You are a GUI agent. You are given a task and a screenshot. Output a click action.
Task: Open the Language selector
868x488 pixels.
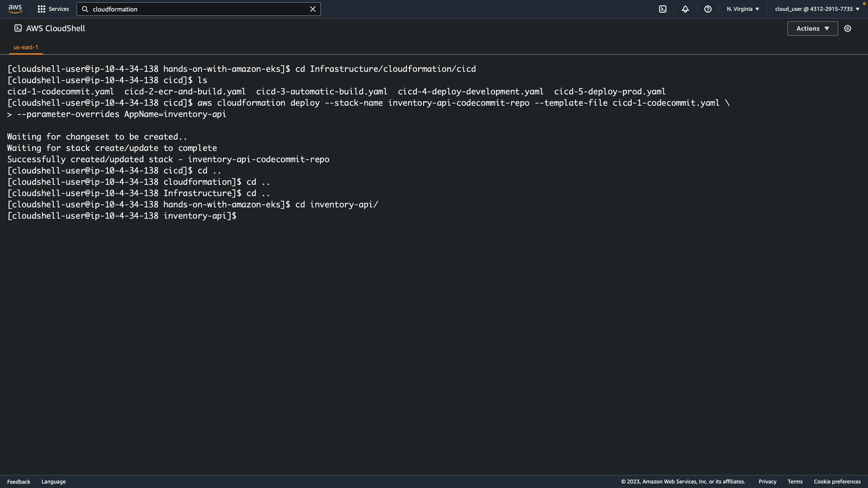coord(53,482)
